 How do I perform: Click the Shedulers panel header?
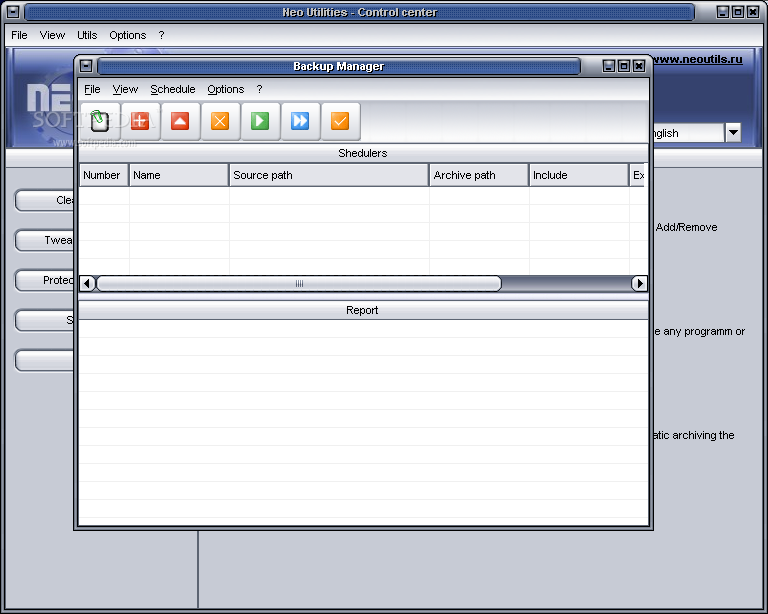[363, 153]
